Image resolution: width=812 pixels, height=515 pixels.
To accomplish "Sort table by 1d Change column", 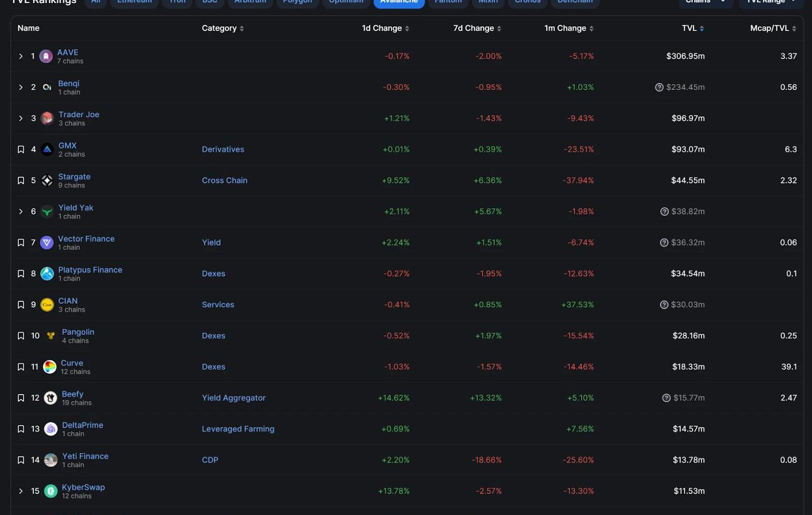I will (x=385, y=28).
